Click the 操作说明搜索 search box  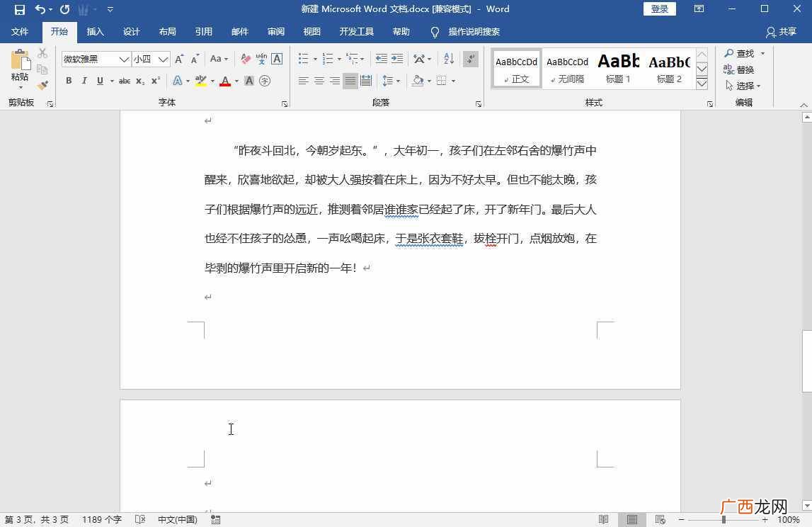coord(474,32)
